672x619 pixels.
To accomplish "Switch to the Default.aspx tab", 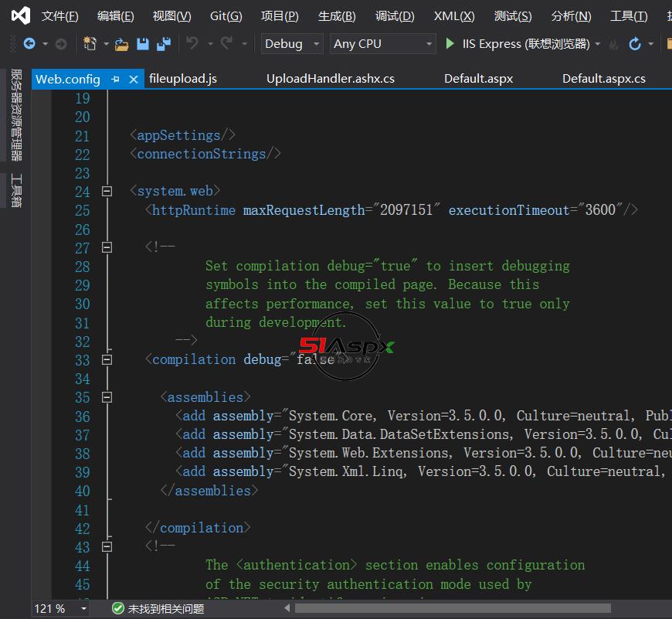I will (x=479, y=79).
